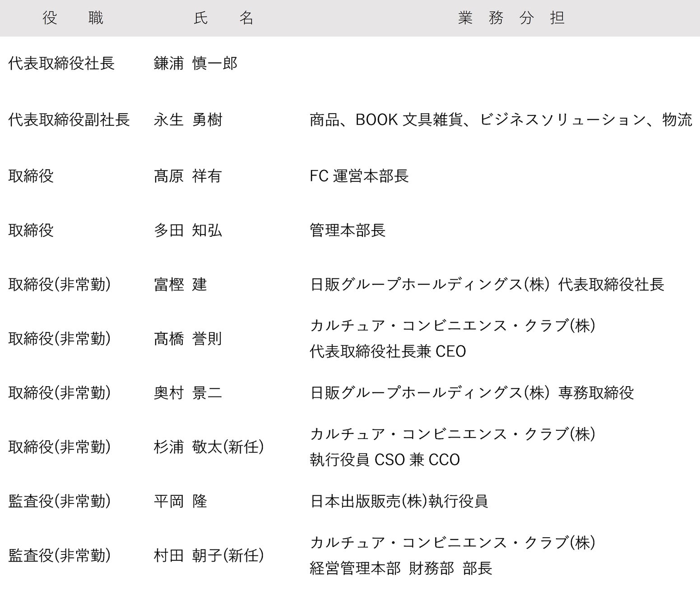The image size is (700, 609).
Task: Select 監査役(非常勤) in the 村田 朝子 row
Action: tap(60, 555)
